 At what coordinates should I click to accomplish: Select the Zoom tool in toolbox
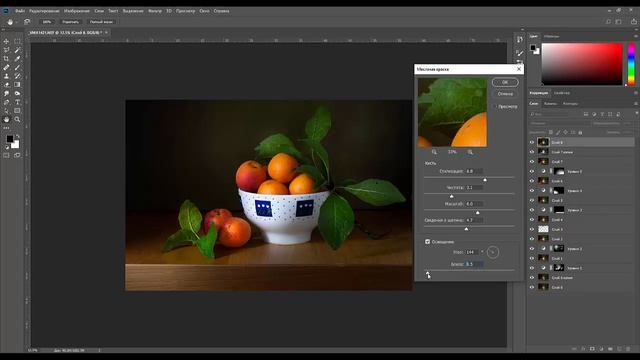click(x=17, y=120)
